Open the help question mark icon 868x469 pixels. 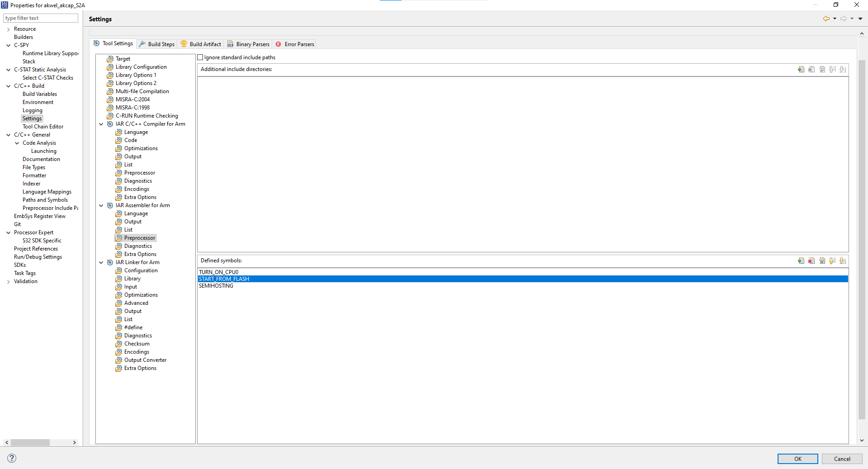tap(11, 458)
